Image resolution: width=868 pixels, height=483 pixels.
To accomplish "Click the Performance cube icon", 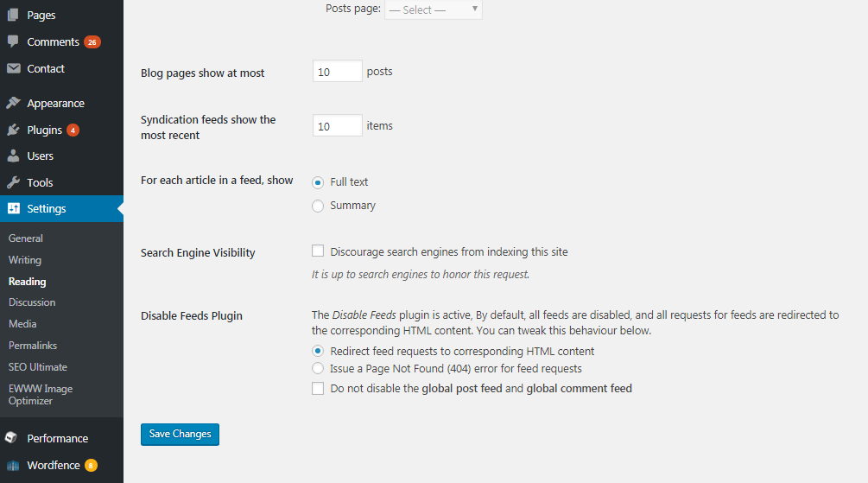I will click(x=11, y=437).
